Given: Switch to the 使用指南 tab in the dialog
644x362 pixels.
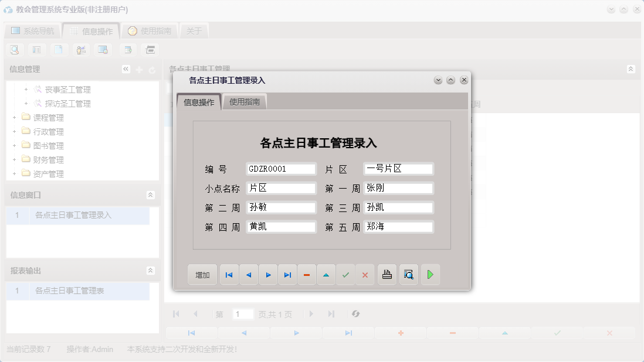Looking at the screenshot, I should pos(244,101).
